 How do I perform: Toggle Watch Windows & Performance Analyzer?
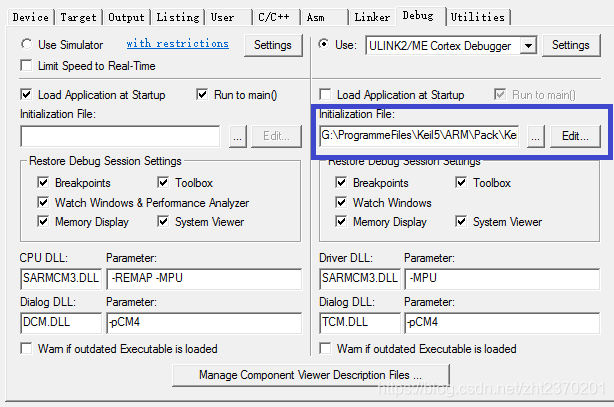(x=43, y=202)
